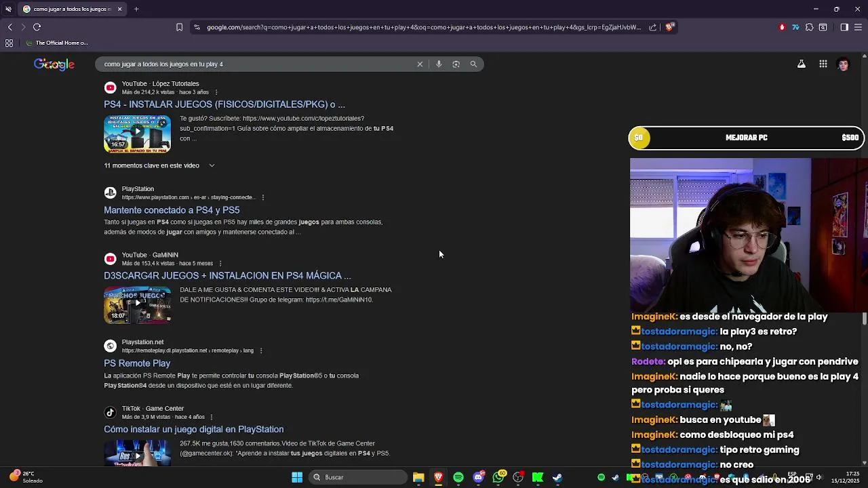Open weather widget 26°C Soleado

[x=25, y=477]
